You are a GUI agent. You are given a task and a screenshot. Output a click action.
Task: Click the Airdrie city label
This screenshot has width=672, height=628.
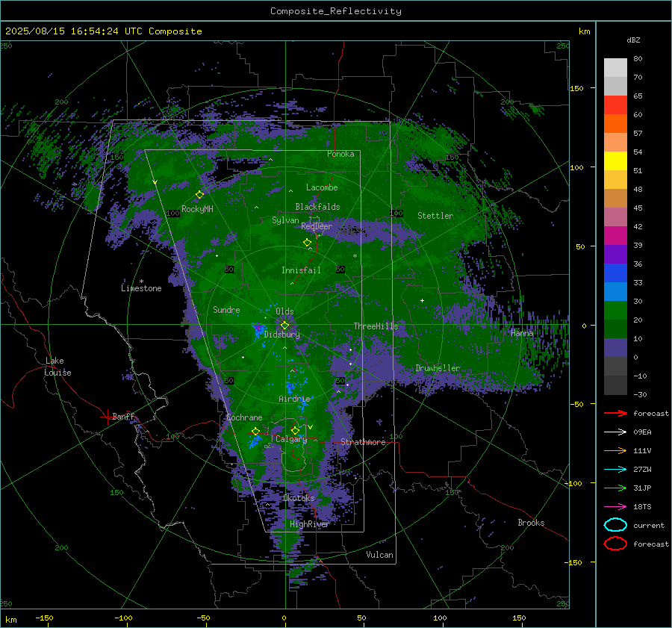(x=294, y=399)
